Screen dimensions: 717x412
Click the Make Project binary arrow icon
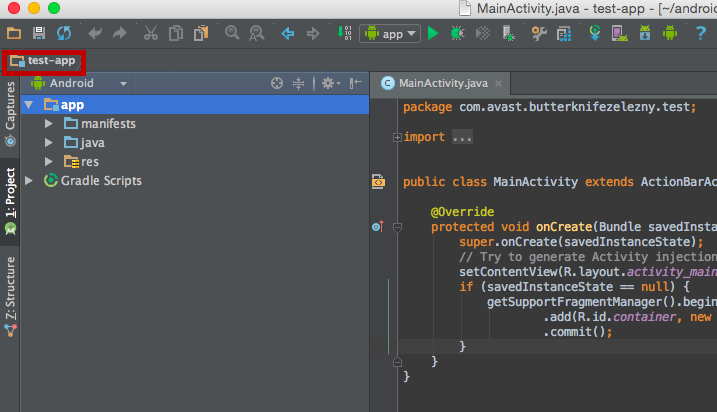pos(344,33)
